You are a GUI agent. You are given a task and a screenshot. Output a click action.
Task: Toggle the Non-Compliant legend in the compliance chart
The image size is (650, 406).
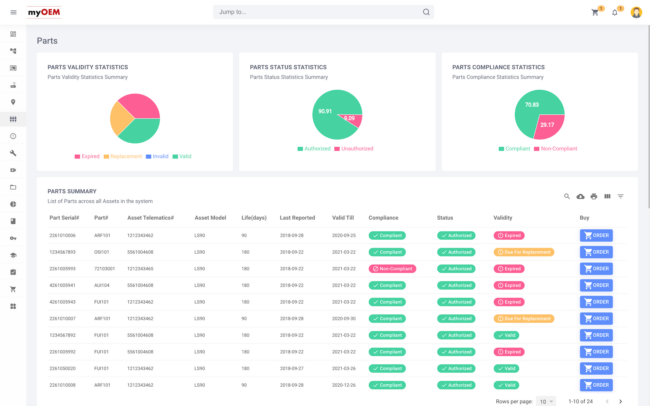[x=556, y=148]
